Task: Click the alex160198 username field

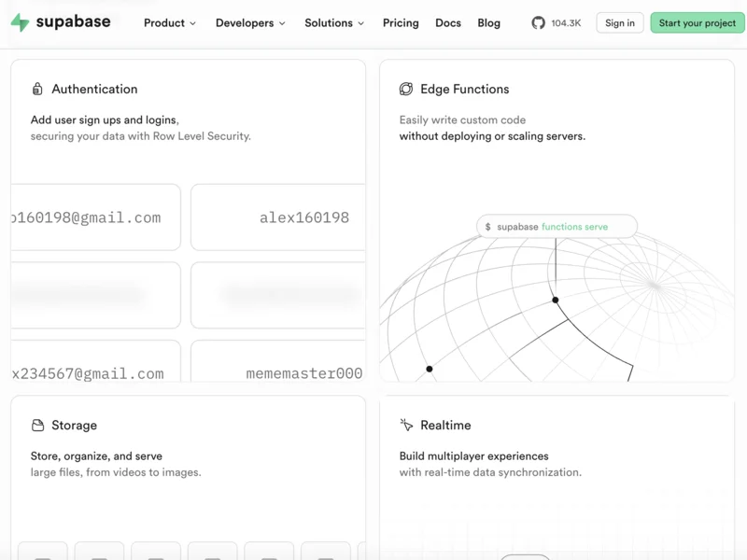Action: (x=278, y=217)
